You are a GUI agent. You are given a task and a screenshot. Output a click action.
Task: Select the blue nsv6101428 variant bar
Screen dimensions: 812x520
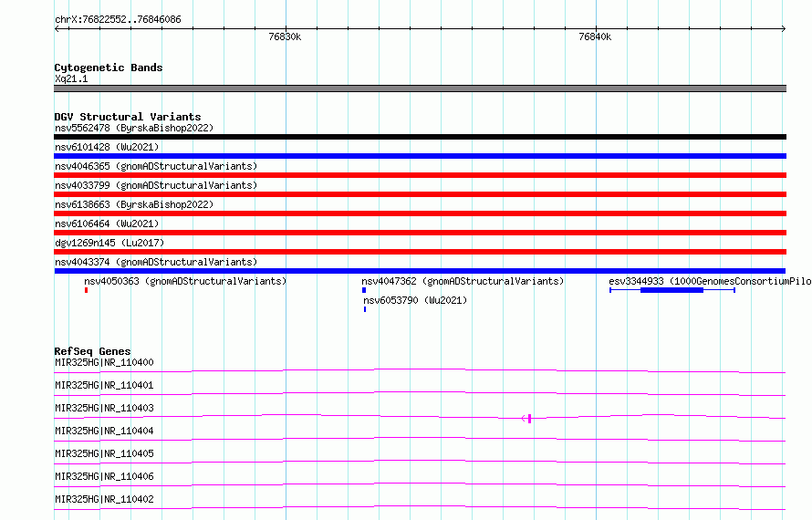[x=420, y=156]
